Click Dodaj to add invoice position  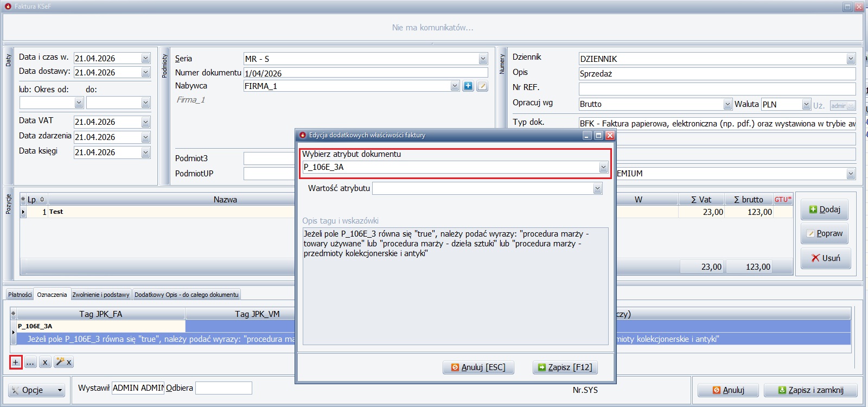click(824, 209)
